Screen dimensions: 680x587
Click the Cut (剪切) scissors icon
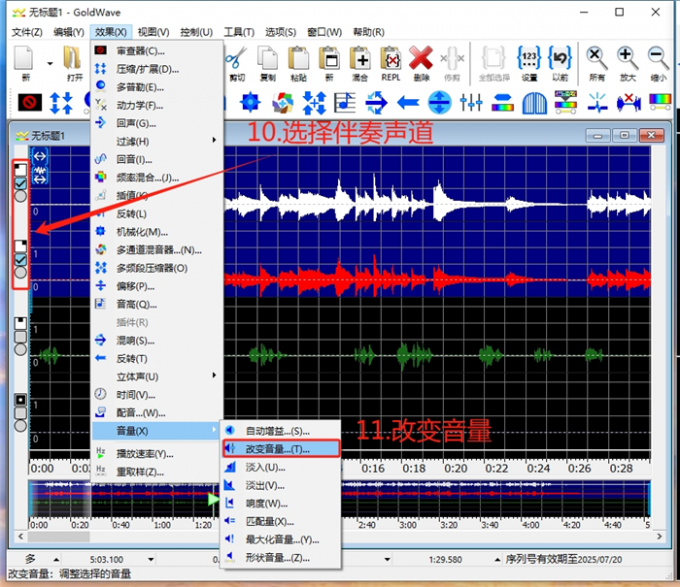236,59
